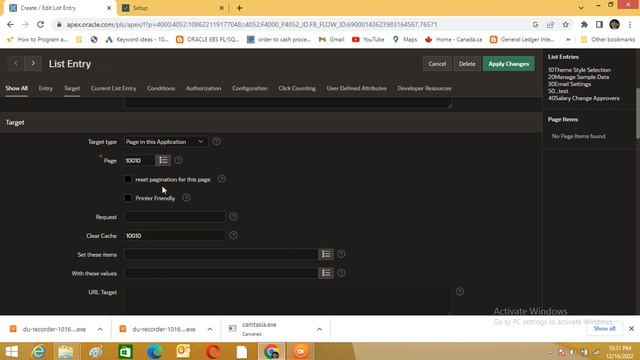This screenshot has height=360, width=640.
Task: Switch to the Setup browser tab
Action: point(173,8)
